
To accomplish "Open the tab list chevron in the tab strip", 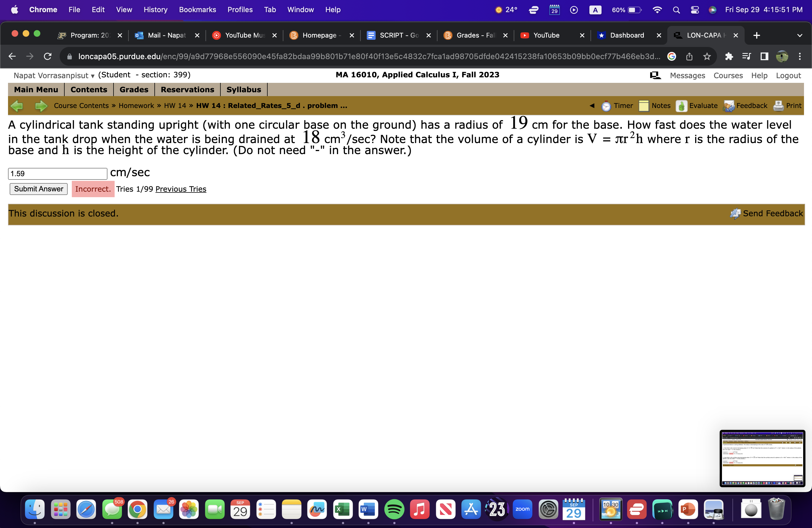I will pyautogui.click(x=800, y=35).
